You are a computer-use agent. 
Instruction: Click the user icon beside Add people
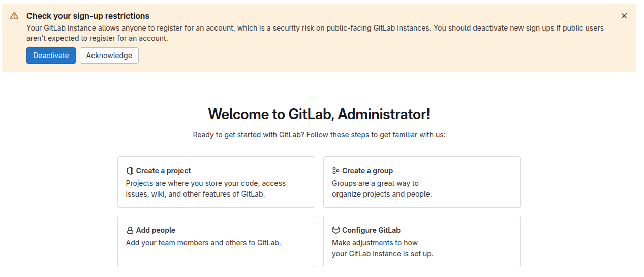point(130,230)
